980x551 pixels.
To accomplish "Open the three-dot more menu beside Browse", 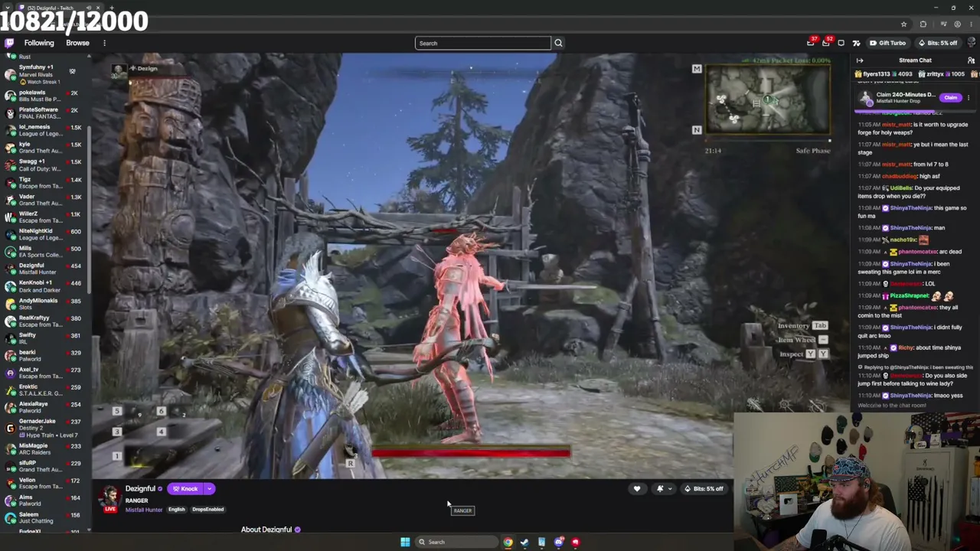I will tap(104, 43).
